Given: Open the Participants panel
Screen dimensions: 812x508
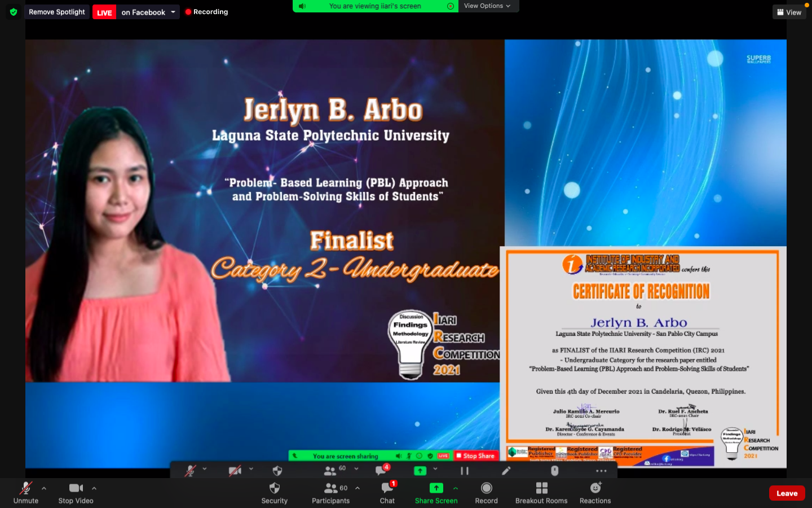Looking at the screenshot, I should tap(331, 488).
